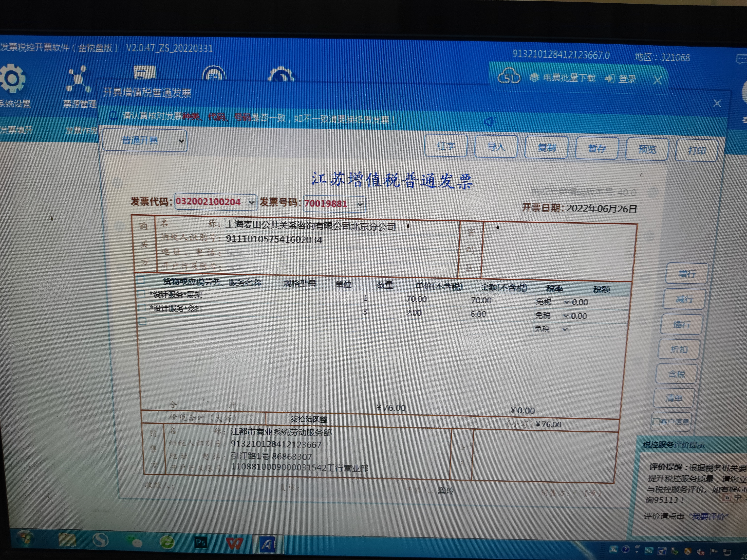The image size is (747, 560).
Task: Click the 票源管理 network icon
Action: (78, 79)
